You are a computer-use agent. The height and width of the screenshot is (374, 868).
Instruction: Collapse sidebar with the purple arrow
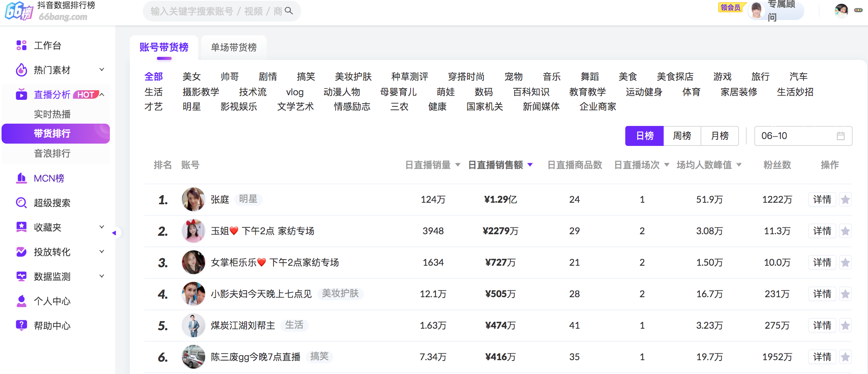(114, 233)
